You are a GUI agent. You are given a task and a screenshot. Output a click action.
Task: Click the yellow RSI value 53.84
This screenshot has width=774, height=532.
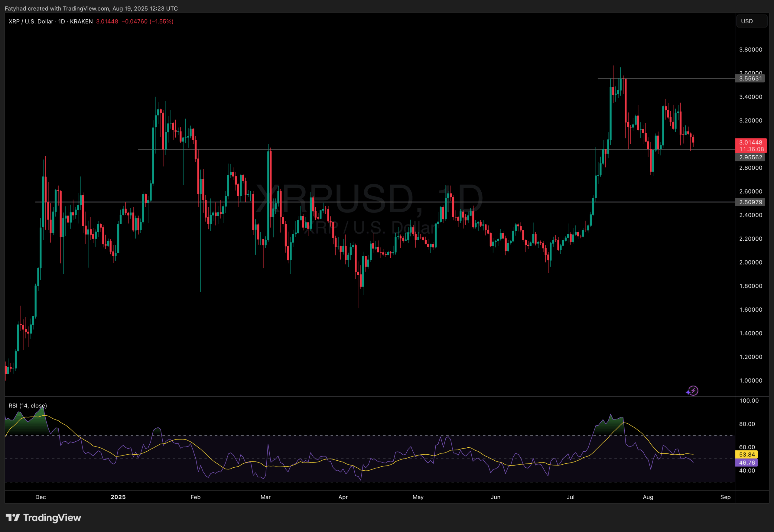tap(747, 454)
